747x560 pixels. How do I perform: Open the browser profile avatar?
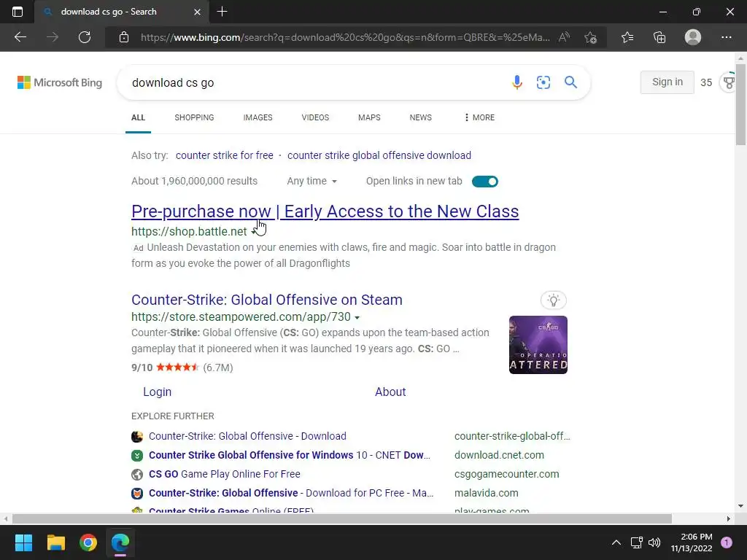click(693, 37)
